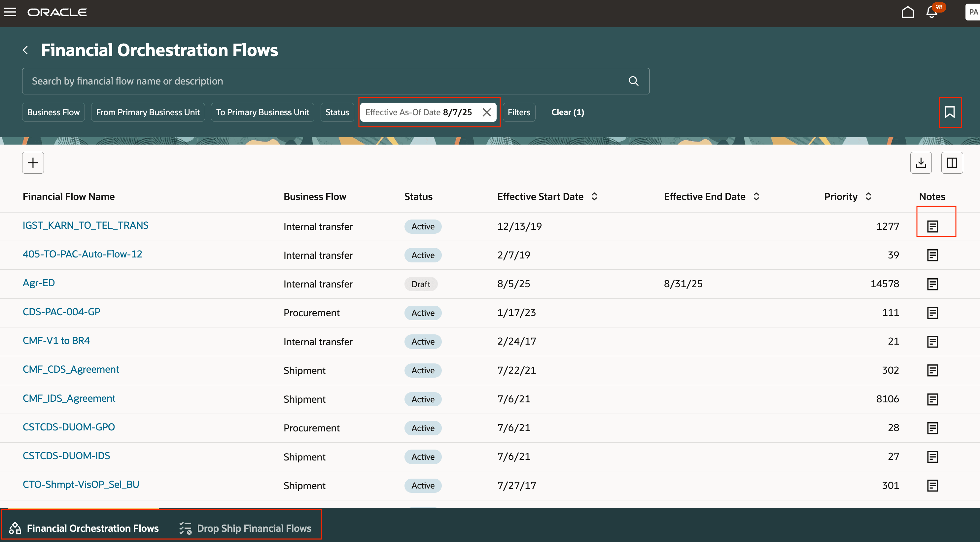Go back with the left chevron

click(x=25, y=50)
